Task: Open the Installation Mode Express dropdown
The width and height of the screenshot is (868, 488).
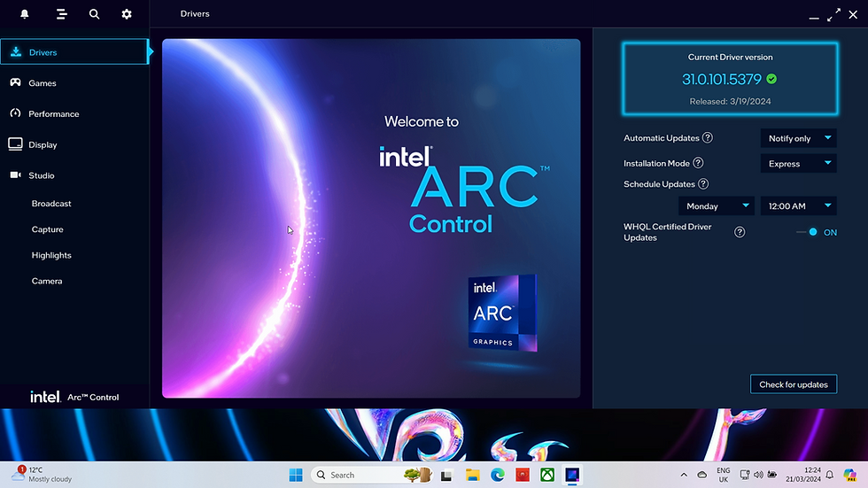Action: point(798,164)
